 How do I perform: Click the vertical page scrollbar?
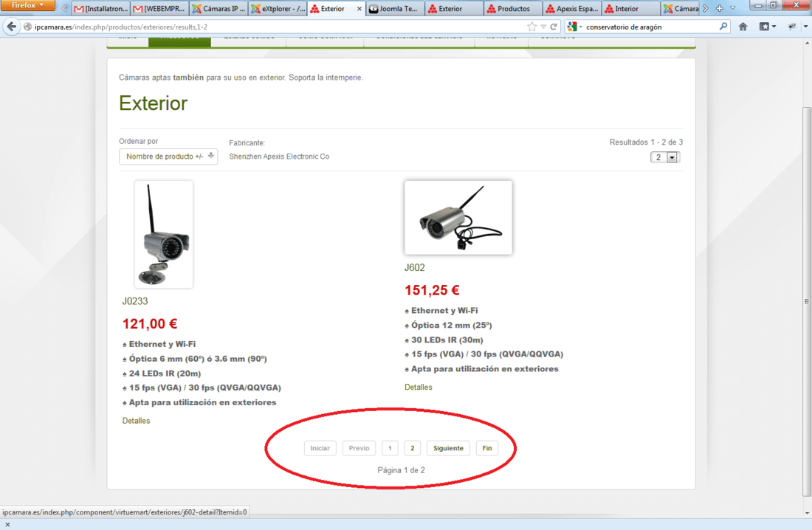tap(806, 300)
